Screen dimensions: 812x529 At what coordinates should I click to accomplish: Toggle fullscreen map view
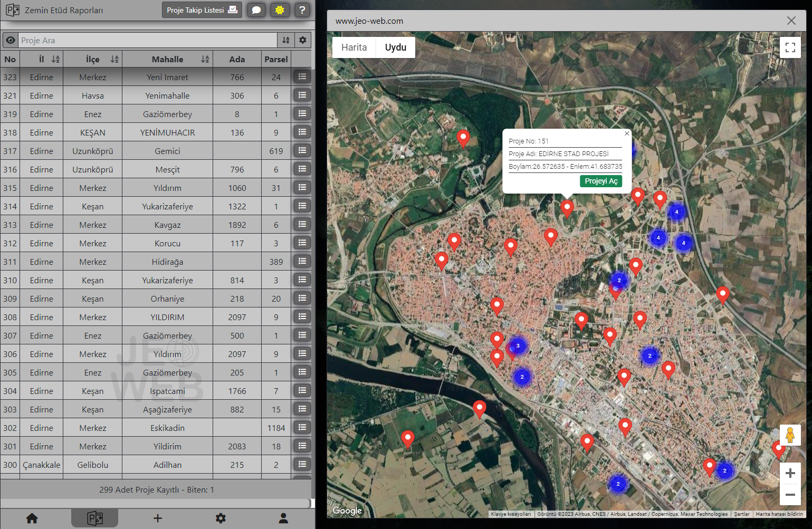[790, 47]
